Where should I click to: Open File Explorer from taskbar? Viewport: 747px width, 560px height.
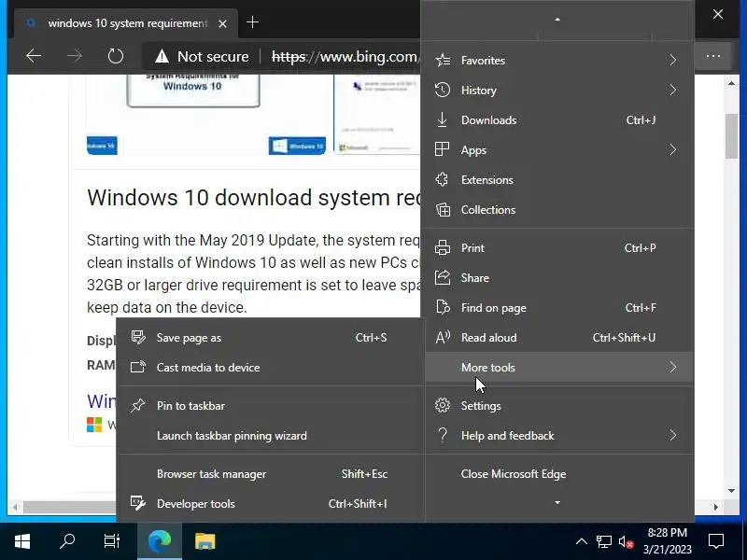pyautogui.click(x=205, y=541)
